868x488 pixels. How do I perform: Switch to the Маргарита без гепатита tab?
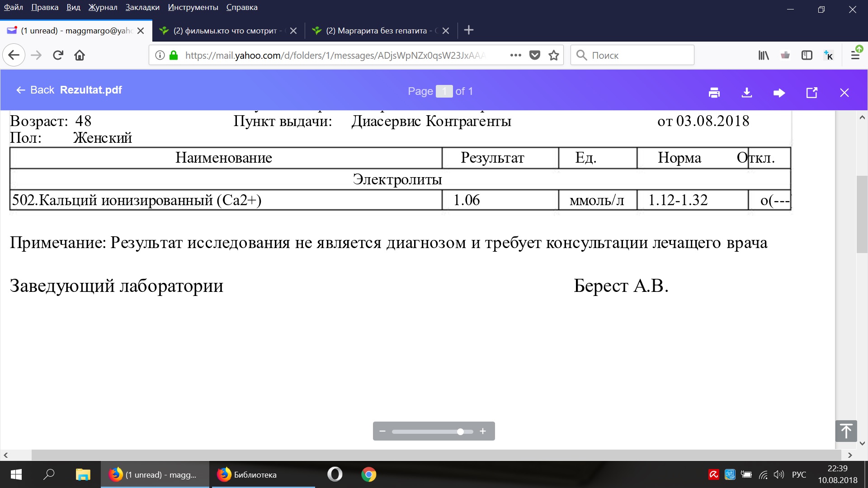376,31
